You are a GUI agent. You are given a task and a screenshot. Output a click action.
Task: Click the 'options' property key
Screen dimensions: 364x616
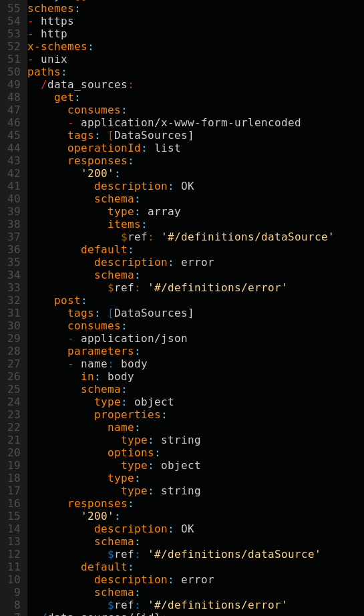click(x=130, y=453)
